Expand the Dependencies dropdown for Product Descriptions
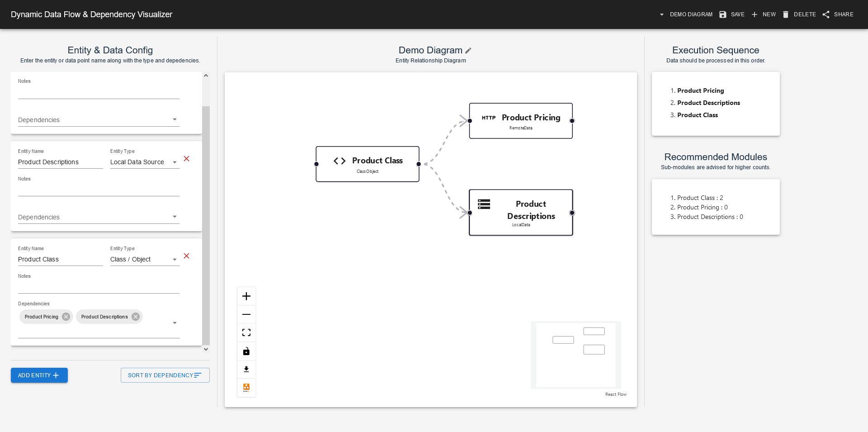 pyautogui.click(x=175, y=217)
